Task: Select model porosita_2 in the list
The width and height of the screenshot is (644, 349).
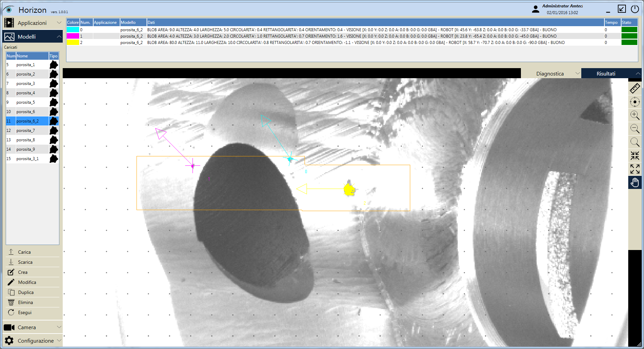Action: click(32, 74)
